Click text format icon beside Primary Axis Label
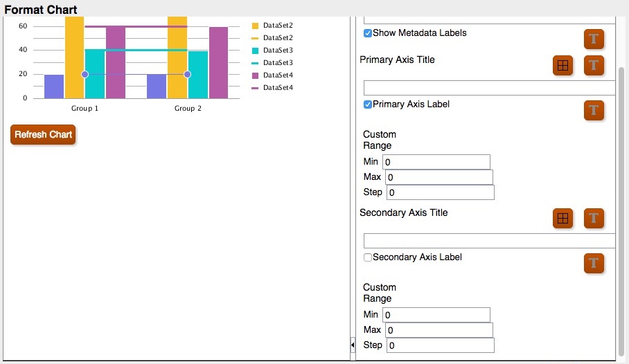The image size is (629, 364). click(x=594, y=110)
